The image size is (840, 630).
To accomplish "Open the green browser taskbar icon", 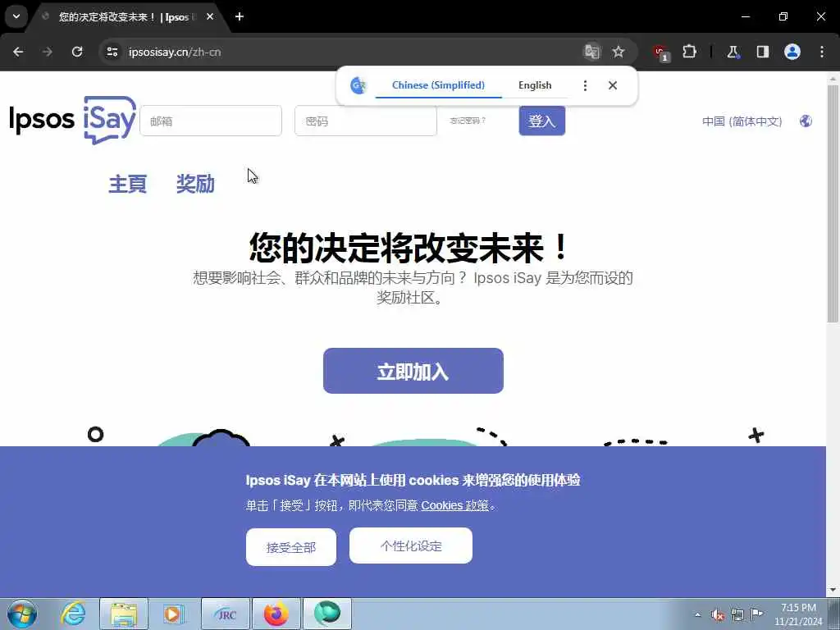I will [326, 614].
